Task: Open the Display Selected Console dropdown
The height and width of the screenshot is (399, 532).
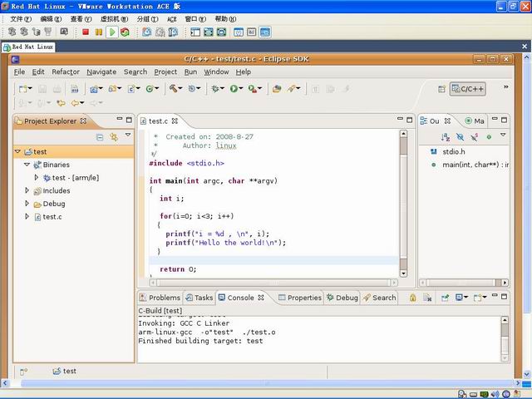Action: tap(465, 298)
